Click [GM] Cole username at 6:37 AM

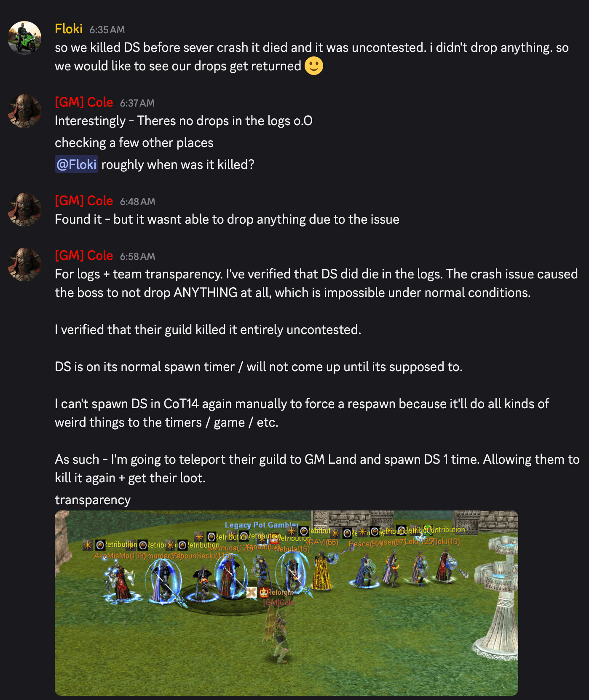84,102
